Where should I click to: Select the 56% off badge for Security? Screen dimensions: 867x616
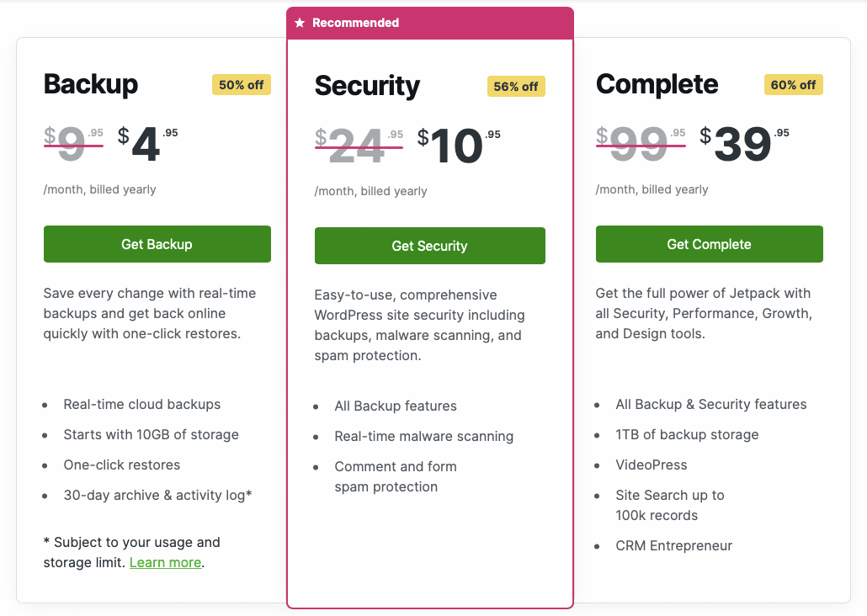click(x=516, y=86)
